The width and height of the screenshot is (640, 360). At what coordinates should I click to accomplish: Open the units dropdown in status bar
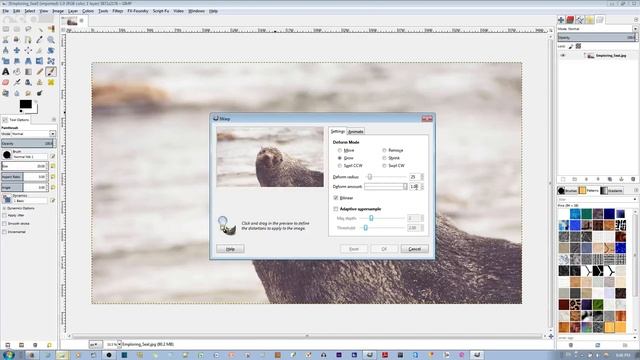pos(95,344)
